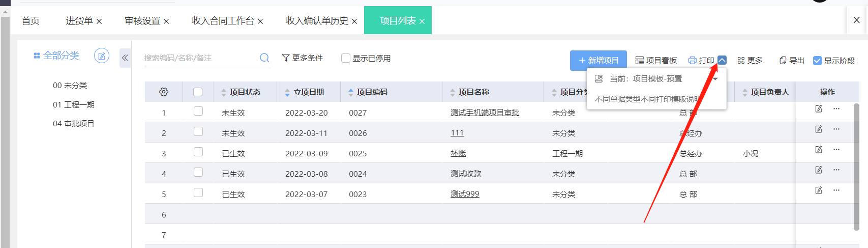
Task: Expand the 更多条件 filter options
Action: coord(303,58)
